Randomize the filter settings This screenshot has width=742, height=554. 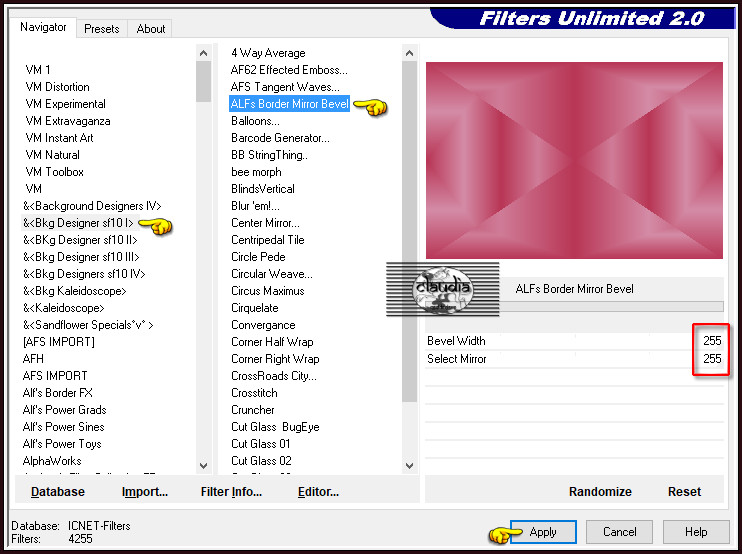(600, 492)
